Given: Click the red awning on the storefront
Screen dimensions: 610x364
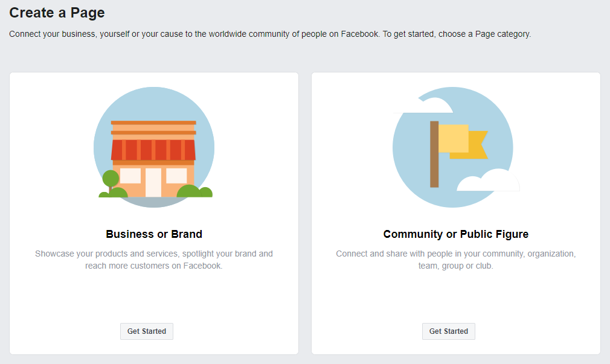Looking at the screenshot, I should pyautogui.click(x=153, y=150).
